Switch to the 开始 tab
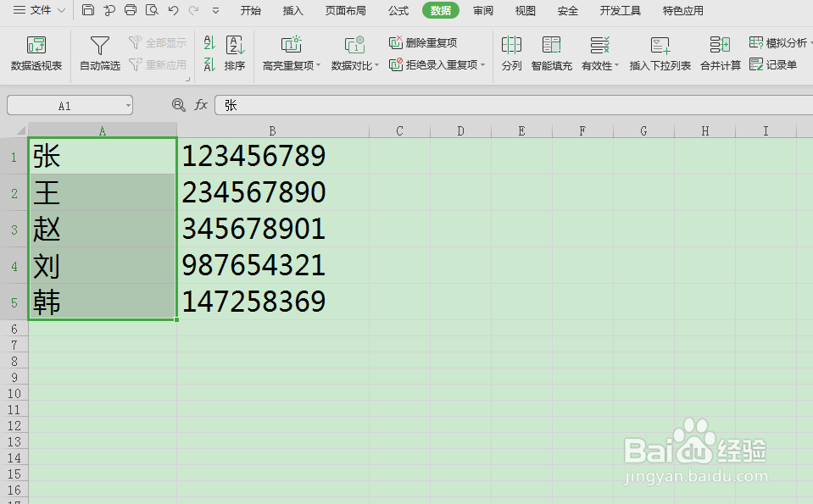813x504 pixels. pyautogui.click(x=250, y=10)
